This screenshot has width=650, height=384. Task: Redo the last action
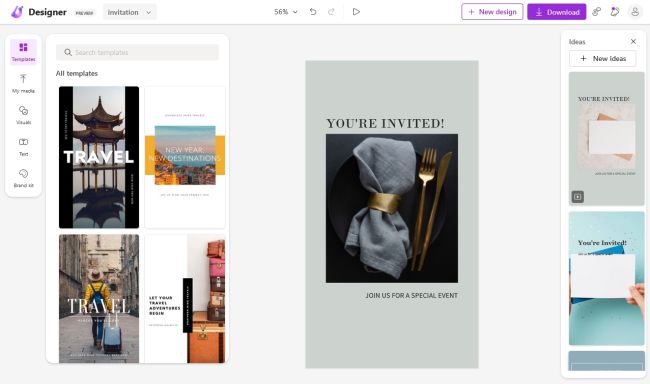(331, 12)
